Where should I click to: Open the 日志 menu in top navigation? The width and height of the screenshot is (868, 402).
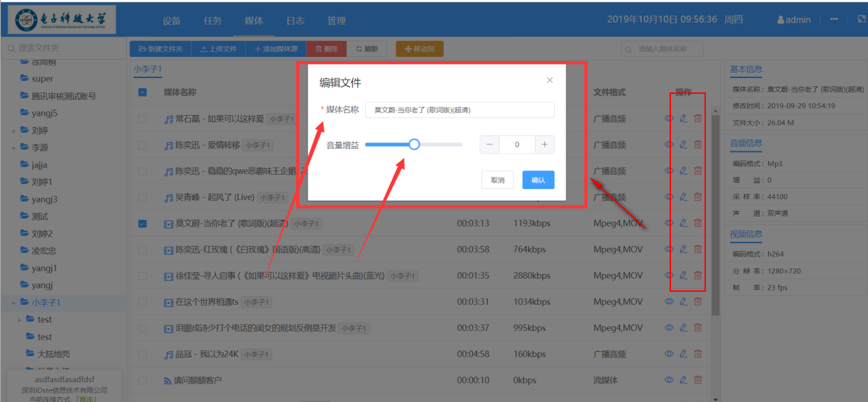click(295, 21)
